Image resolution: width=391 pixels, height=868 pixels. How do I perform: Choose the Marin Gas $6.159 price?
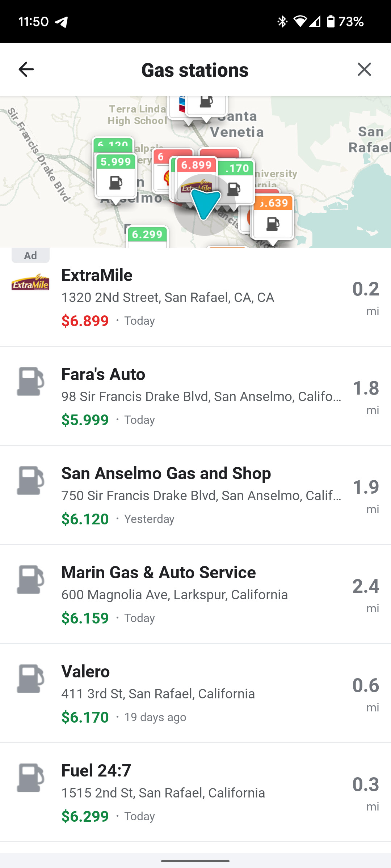pos(85,618)
